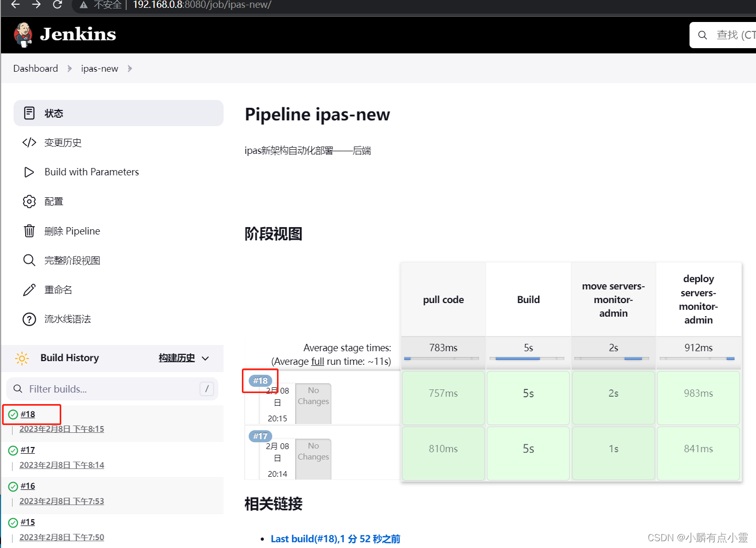Open the 构建历史 trend link

[177, 358]
